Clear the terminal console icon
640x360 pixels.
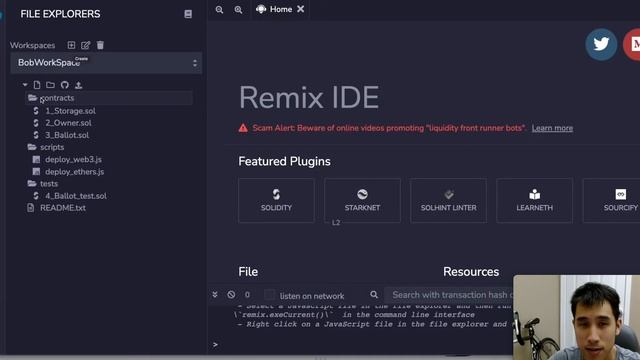pyautogui.click(x=231, y=294)
